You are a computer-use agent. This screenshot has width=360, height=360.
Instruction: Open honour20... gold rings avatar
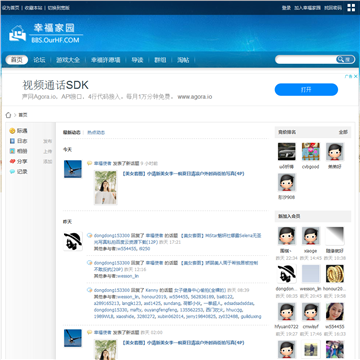click(335, 274)
